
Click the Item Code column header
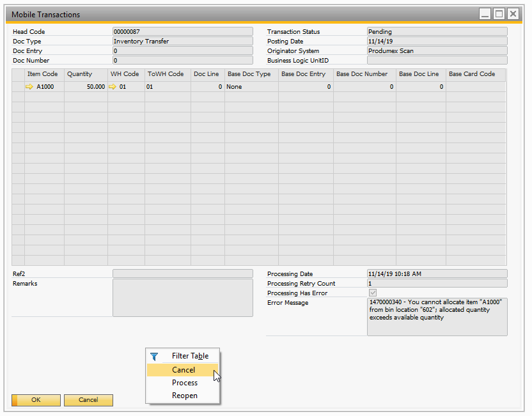pyautogui.click(x=43, y=74)
